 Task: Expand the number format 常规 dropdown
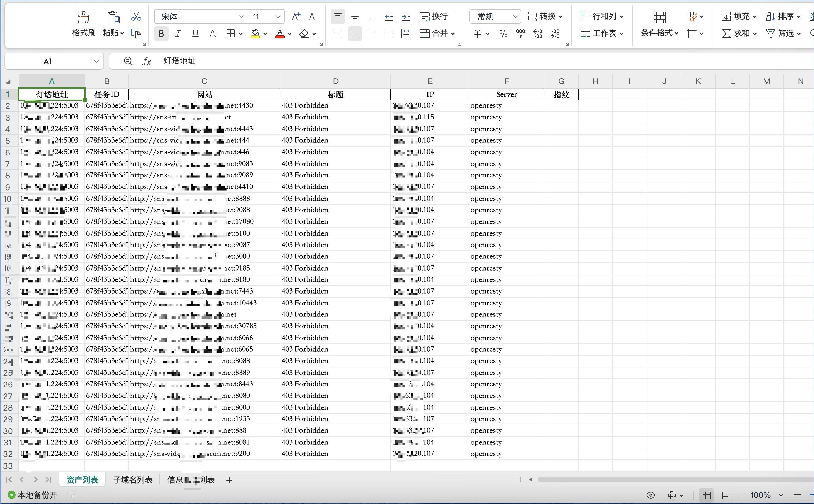click(x=515, y=17)
